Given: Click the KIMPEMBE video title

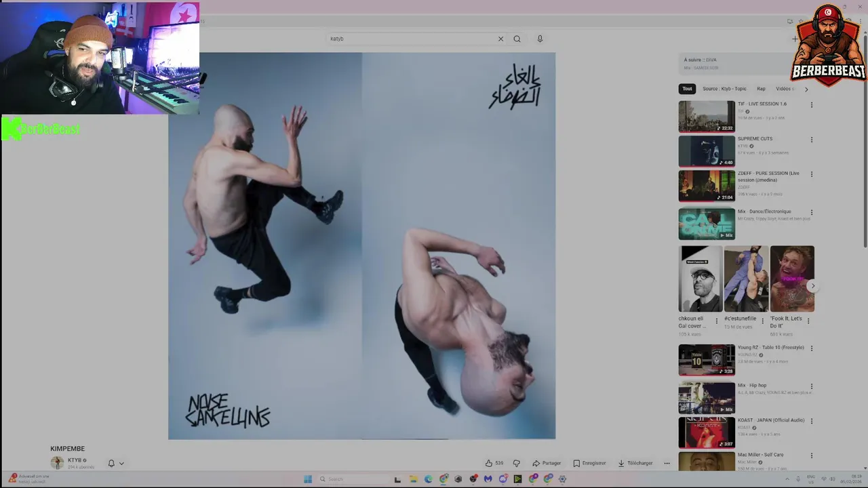Looking at the screenshot, I should coord(67,449).
